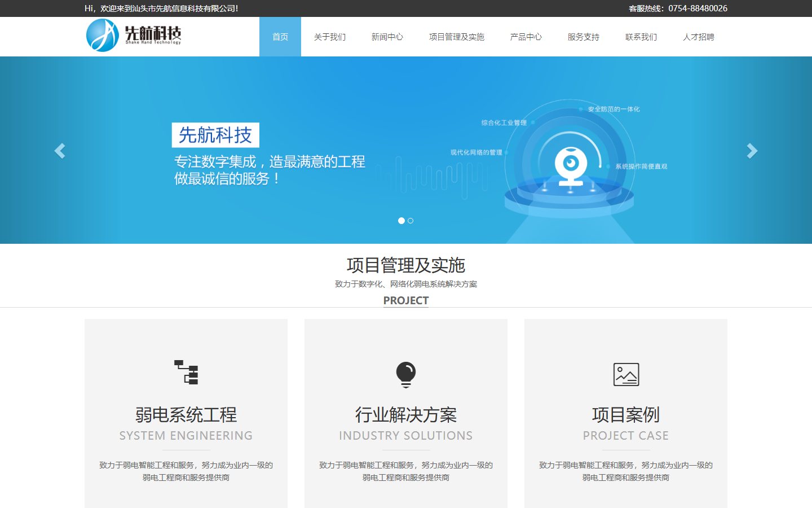Viewport: 812px width, 508px height.
Task: Open 项目管理及实施 in the navigation
Action: (x=457, y=37)
